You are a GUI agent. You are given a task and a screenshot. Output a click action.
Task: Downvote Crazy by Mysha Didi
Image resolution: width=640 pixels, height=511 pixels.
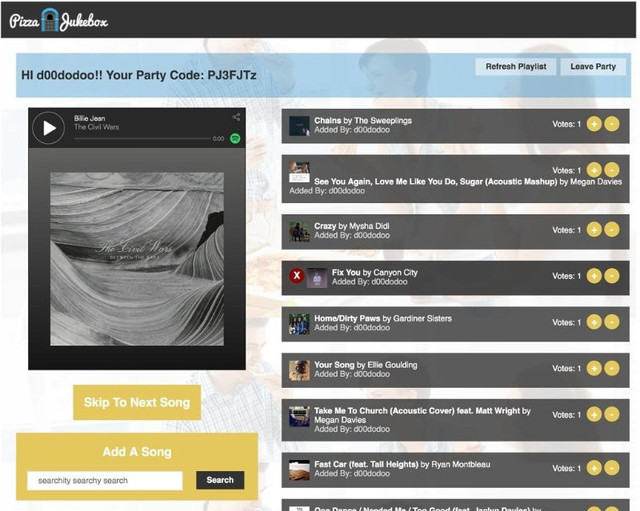pos(611,230)
